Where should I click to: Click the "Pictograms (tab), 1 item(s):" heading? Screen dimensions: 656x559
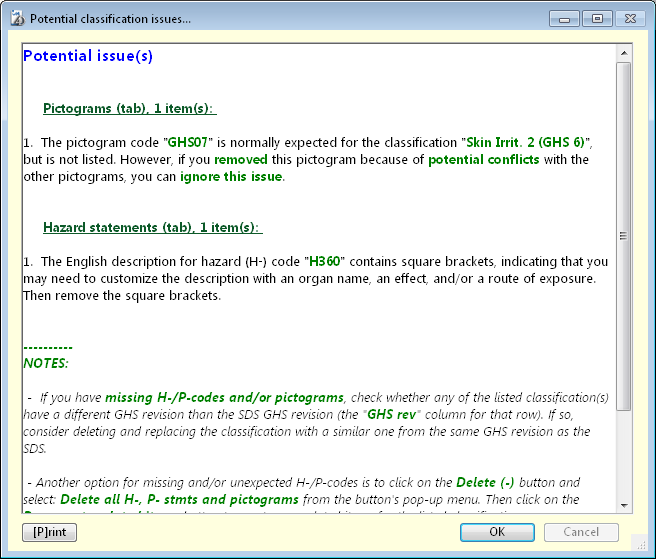pyautogui.click(x=130, y=108)
